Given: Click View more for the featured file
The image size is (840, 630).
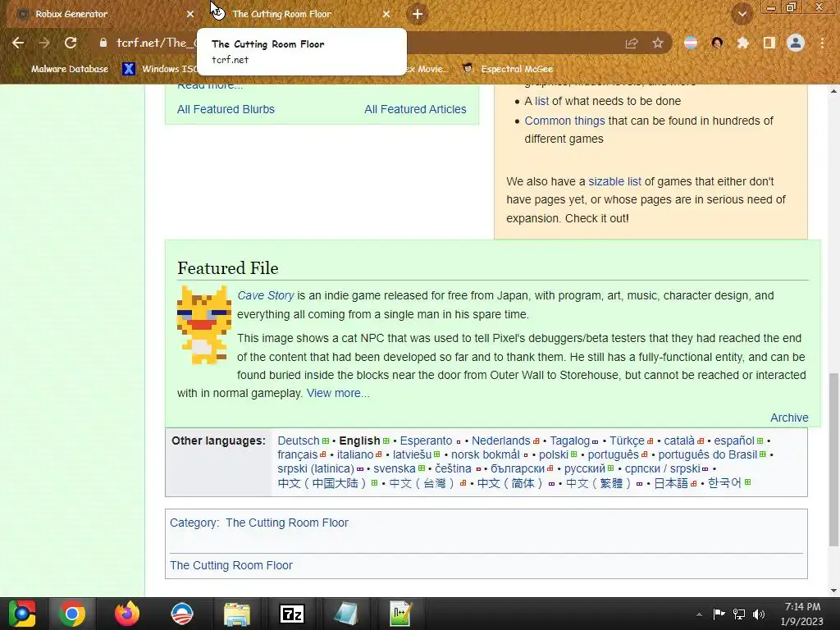Looking at the screenshot, I should coord(338,393).
